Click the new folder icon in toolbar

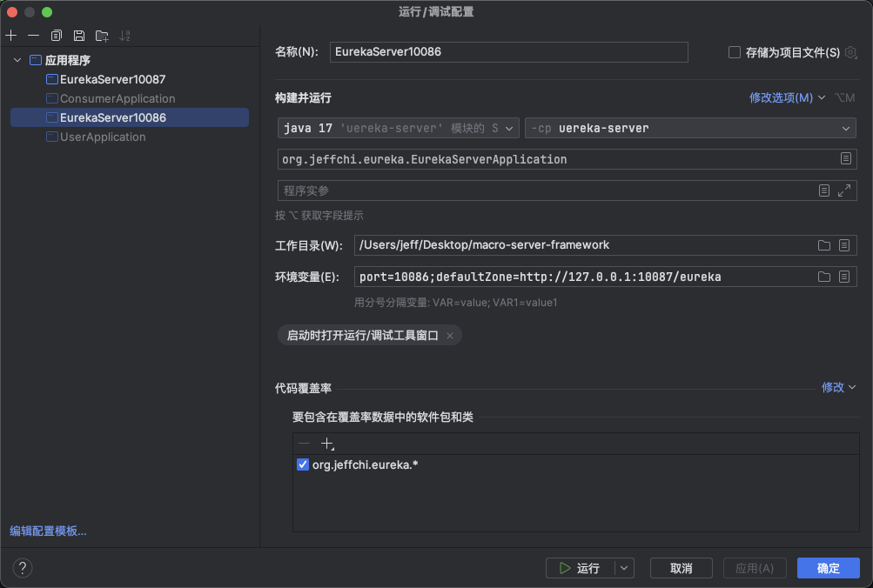102,36
